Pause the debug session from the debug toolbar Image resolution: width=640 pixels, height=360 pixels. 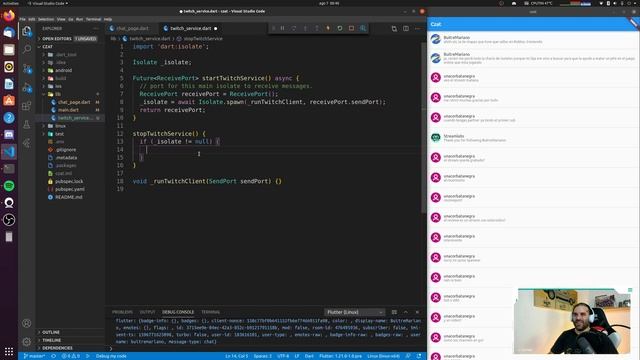[x=282, y=28]
